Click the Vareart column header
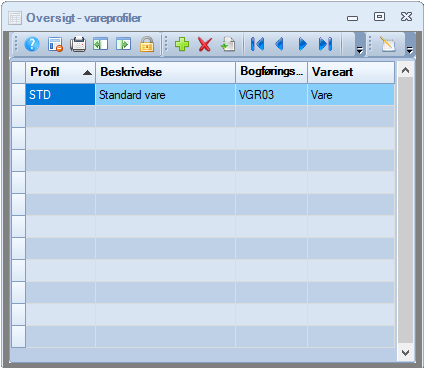This screenshot has height=368, width=424. pyautogui.click(x=351, y=72)
